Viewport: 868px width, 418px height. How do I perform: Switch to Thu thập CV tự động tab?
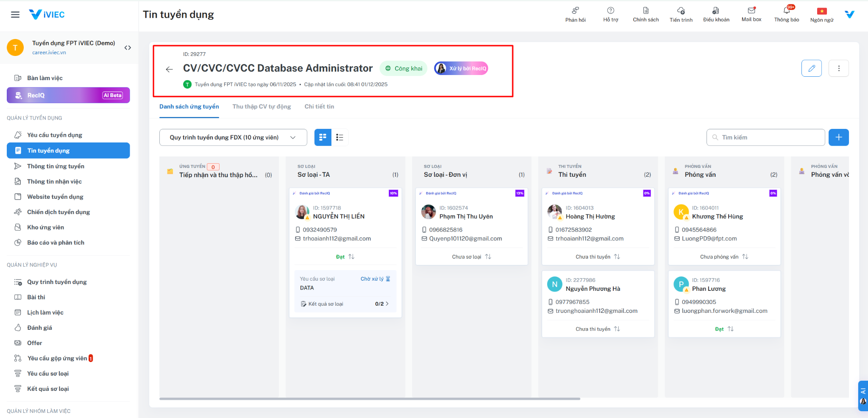[x=262, y=106]
